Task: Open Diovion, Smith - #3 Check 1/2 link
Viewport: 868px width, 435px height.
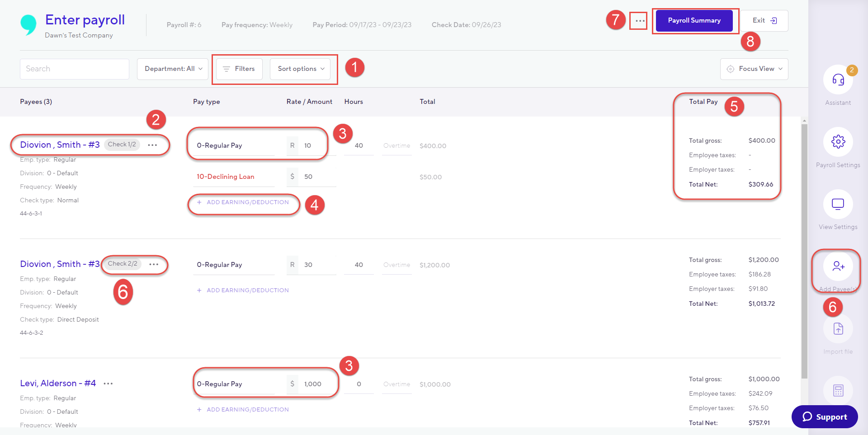Action: click(x=60, y=145)
